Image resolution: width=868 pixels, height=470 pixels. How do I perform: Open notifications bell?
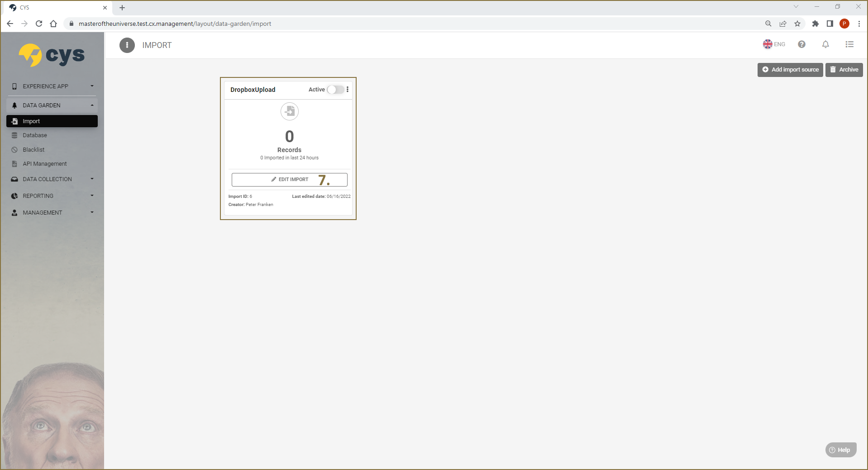(x=825, y=44)
